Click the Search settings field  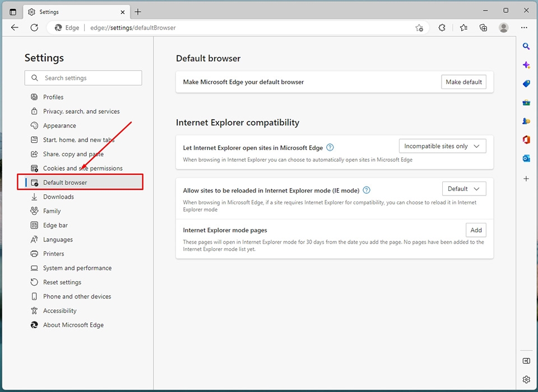(x=83, y=78)
